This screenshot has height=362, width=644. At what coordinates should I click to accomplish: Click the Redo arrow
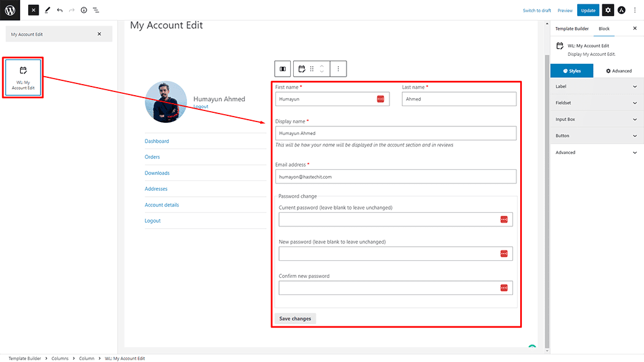click(72, 10)
